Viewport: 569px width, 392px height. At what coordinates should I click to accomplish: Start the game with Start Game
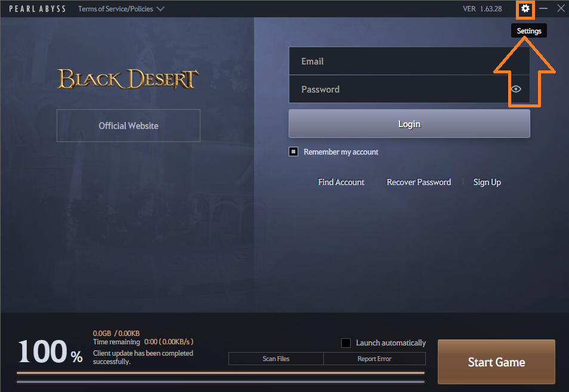[x=496, y=362]
